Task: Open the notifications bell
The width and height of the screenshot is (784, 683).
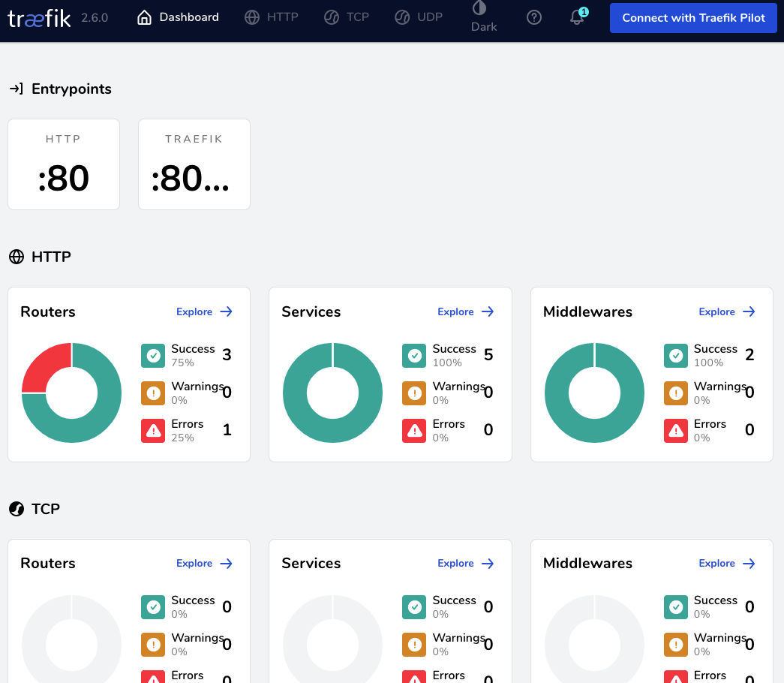Action: (x=576, y=18)
